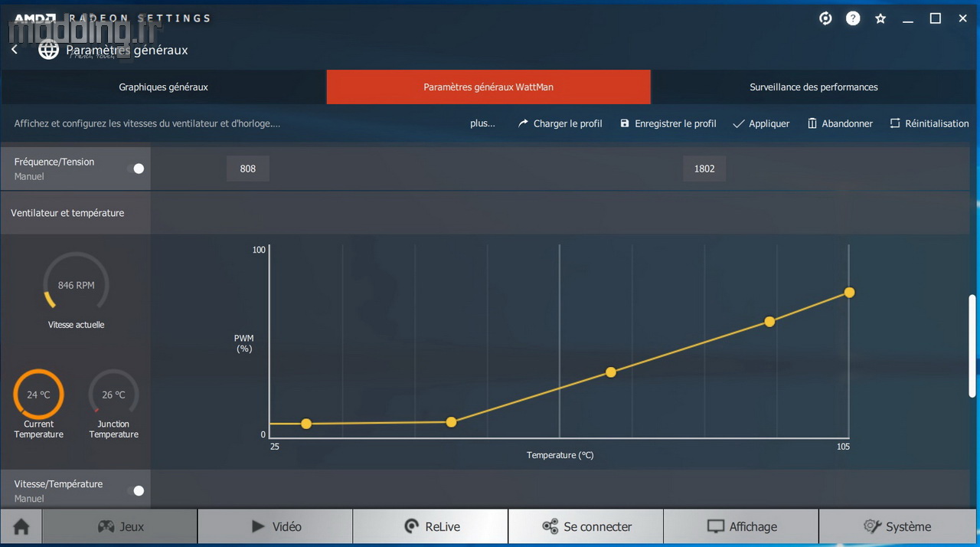Viewport: 980px width, 547px height.
Task: Click Enregistrer le profil
Action: (x=668, y=123)
